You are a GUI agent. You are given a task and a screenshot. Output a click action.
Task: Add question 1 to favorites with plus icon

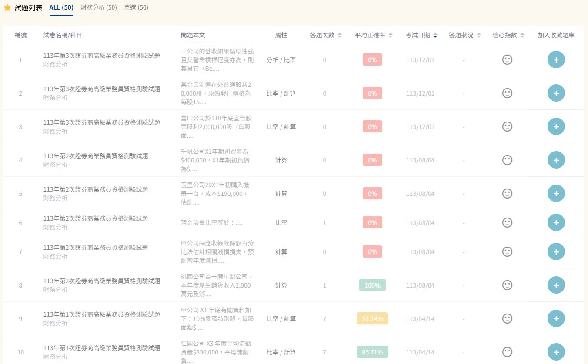coord(556,60)
